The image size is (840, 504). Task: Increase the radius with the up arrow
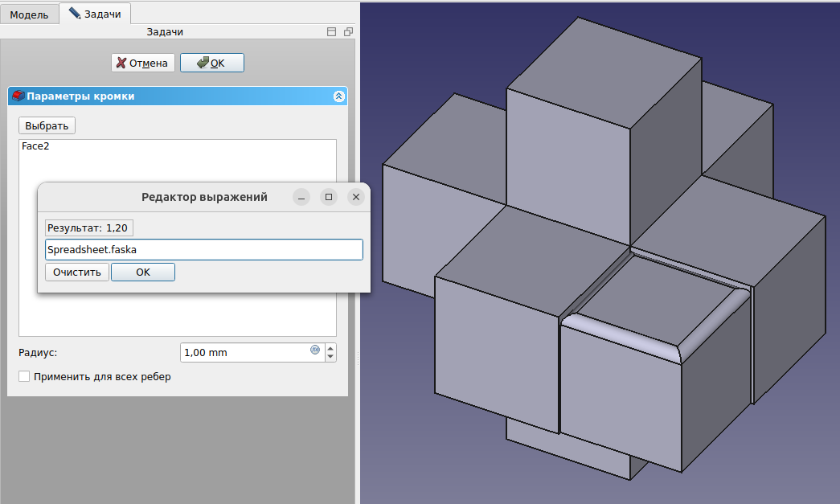click(x=330, y=347)
